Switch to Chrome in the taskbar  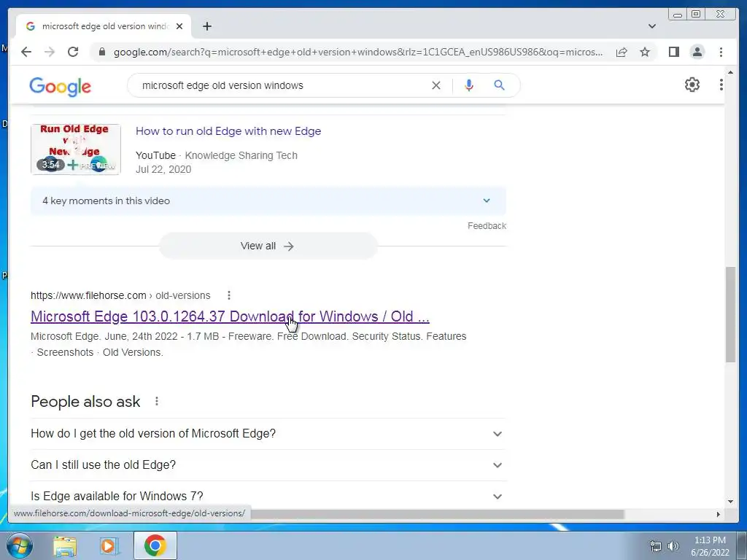155,545
